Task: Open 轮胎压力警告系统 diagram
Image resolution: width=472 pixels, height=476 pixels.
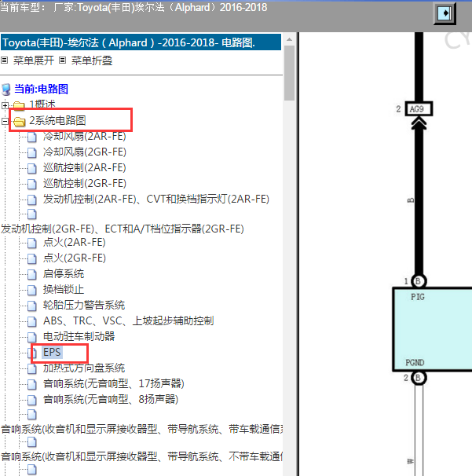Action: pos(84,305)
